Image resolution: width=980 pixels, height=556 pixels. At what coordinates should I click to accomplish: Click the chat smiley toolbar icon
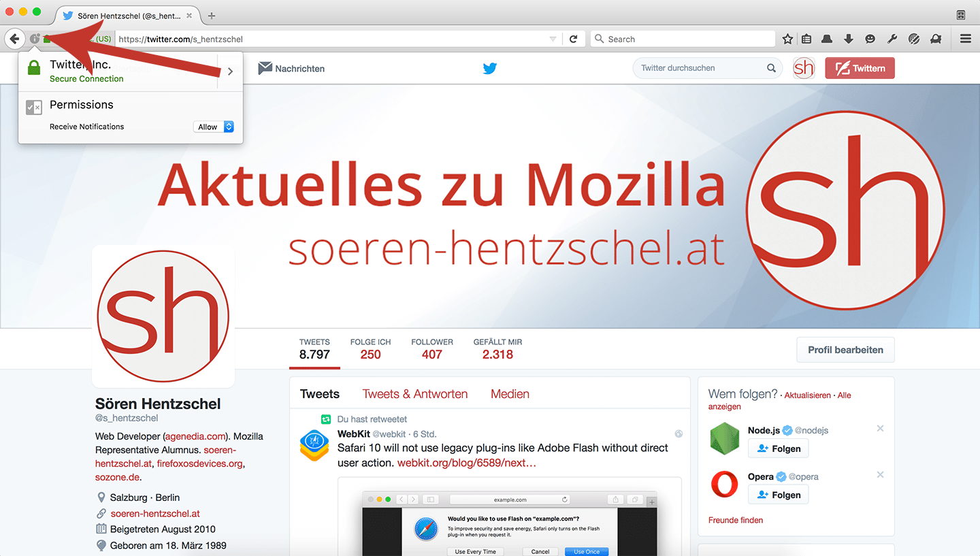(x=870, y=39)
